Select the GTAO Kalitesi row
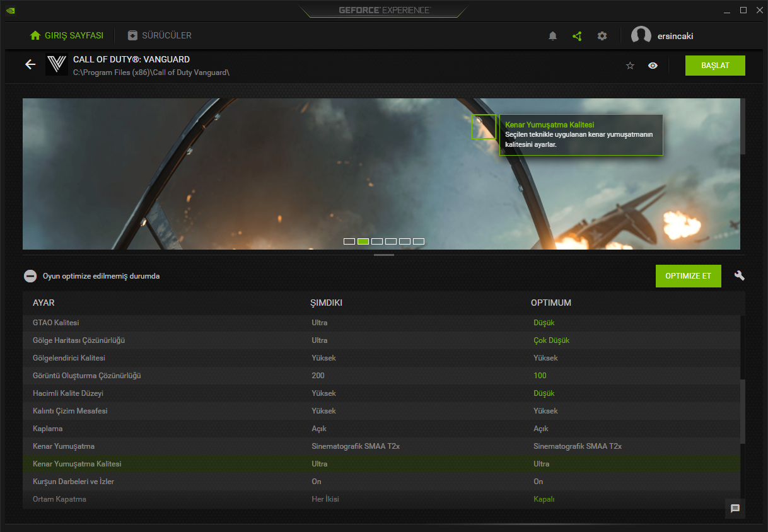The height and width of the screenshot is (532, 768). (x=381, y=323)
